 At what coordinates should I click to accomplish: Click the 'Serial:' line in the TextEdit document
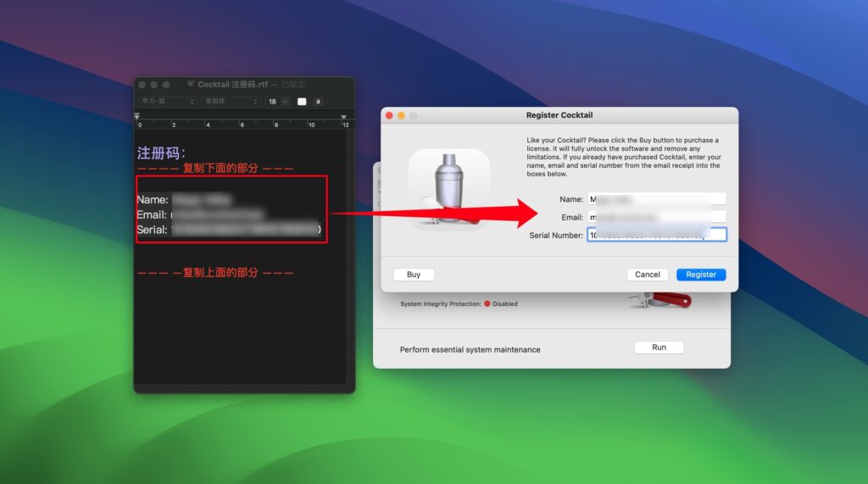pyautogui.click(x=229, y=230)
